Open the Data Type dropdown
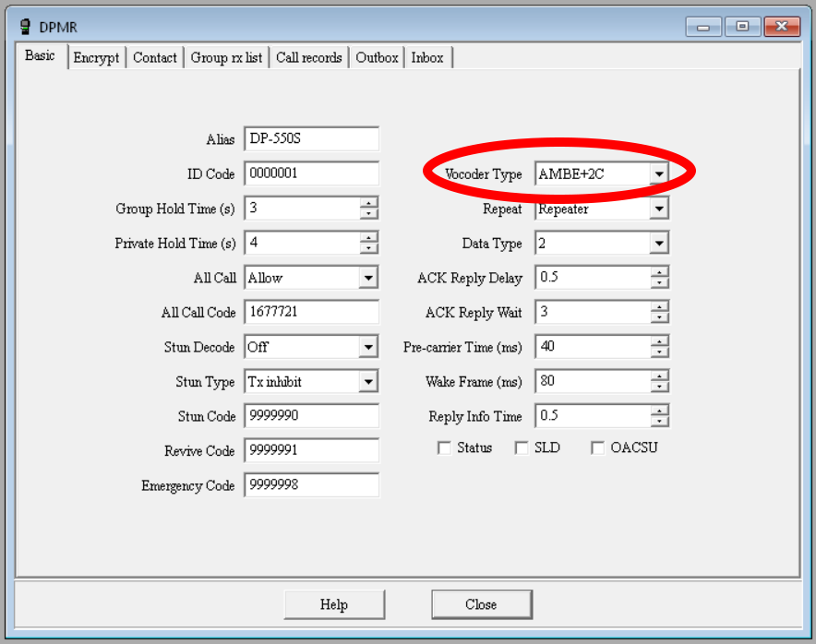 659,243
